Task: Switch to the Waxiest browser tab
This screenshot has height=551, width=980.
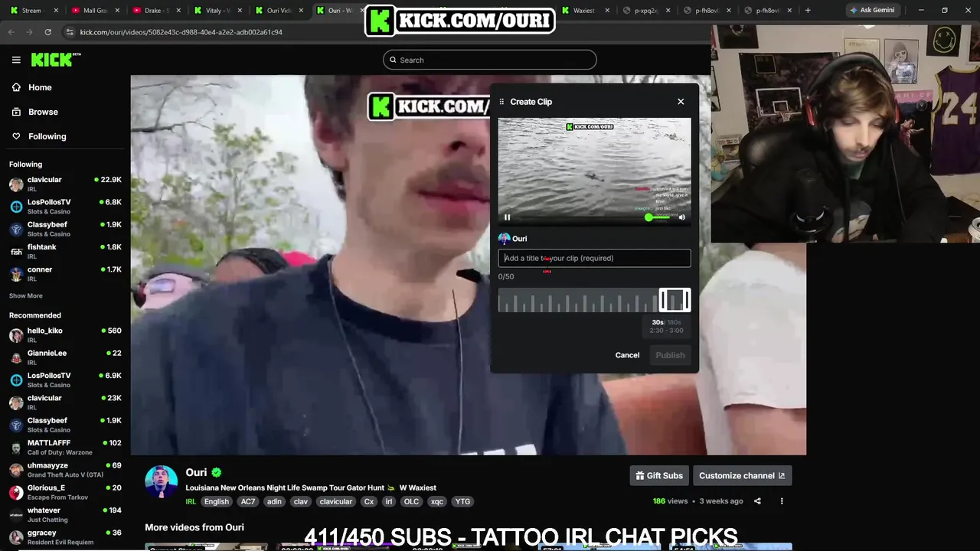Action: [x=585, y=11]
